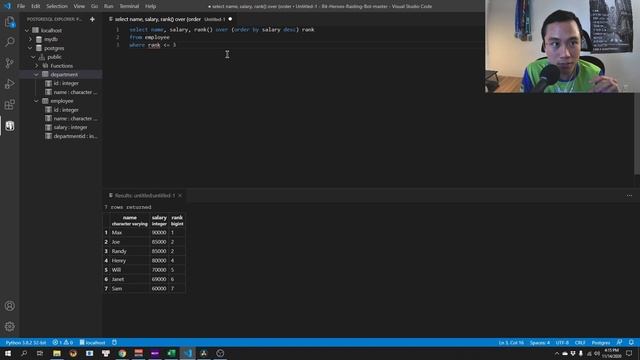Viewport: 640px width, 360px height.
Task: Click the name column header in results
Action: (129, 220)
